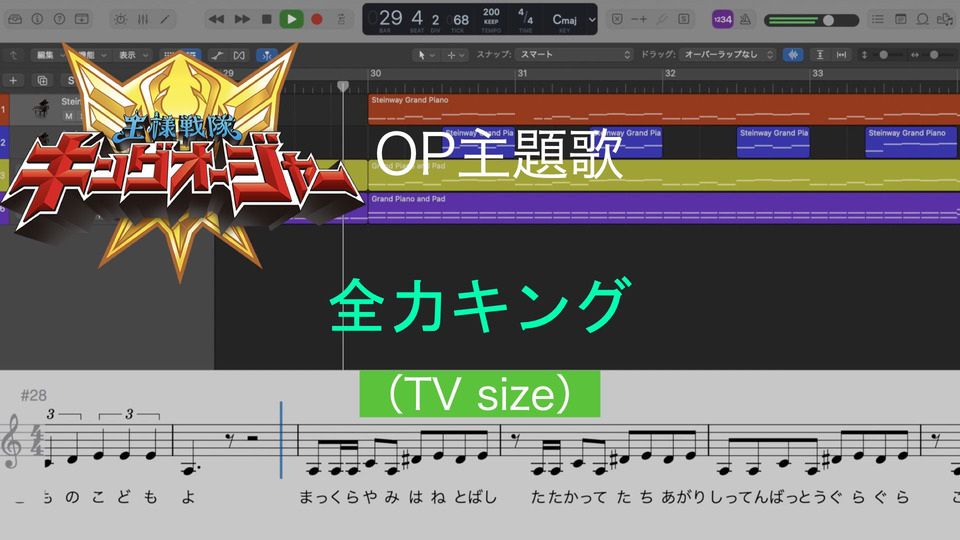
Task: Toggle the purple 1234 Count-in button
Action: coord(722,19)
